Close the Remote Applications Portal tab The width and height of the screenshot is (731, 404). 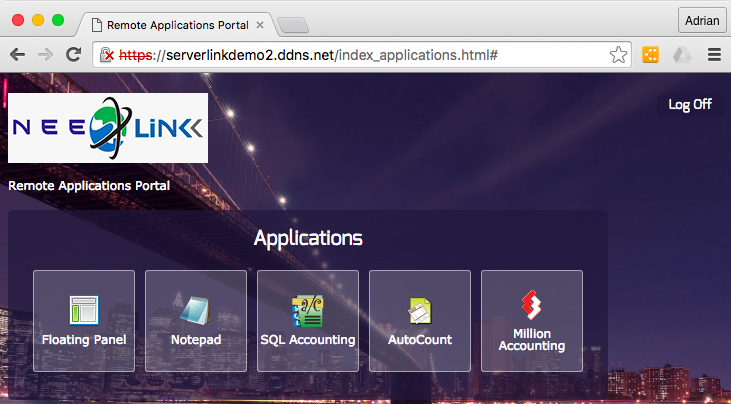click(260, 23)
